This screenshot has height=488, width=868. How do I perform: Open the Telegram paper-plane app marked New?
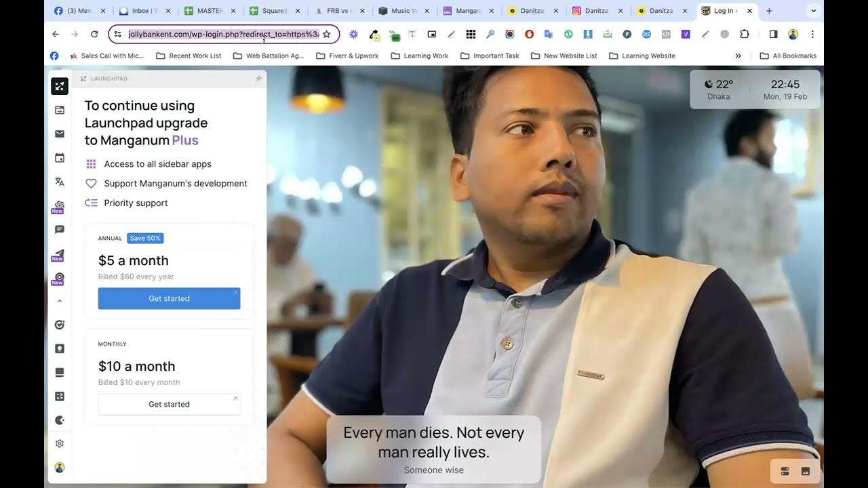(x=60, y=254)
